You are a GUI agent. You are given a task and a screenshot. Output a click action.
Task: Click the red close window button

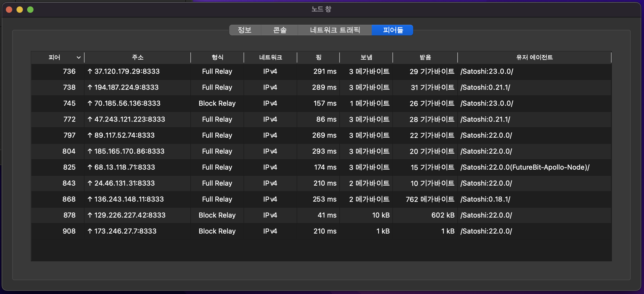[x=9, y=10]
